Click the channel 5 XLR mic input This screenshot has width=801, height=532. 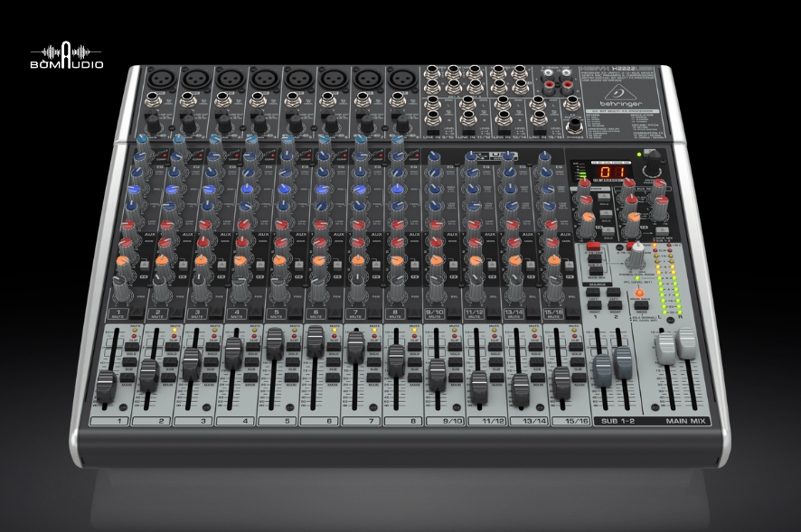[297, 79]
